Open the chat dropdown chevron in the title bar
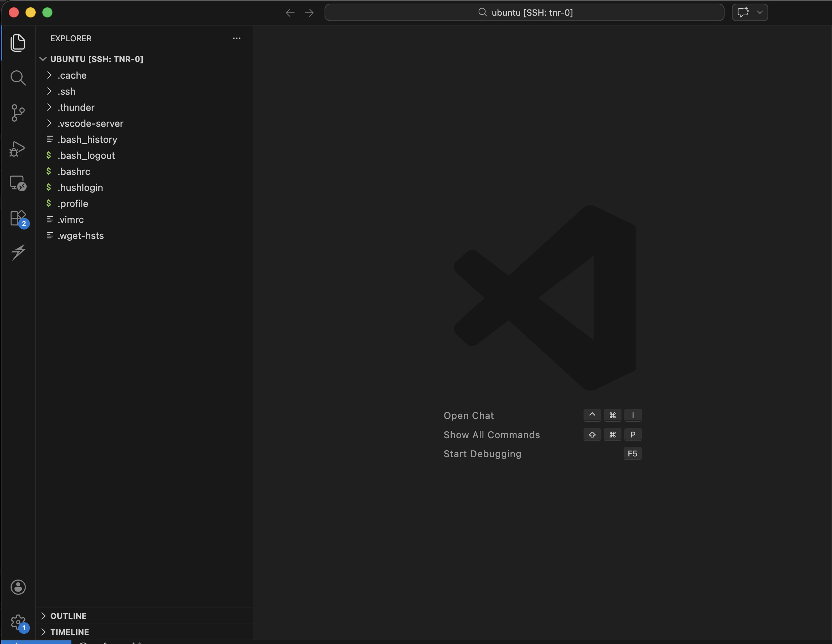This screenshot has width=832, height=644. click(x=760, y=12)
